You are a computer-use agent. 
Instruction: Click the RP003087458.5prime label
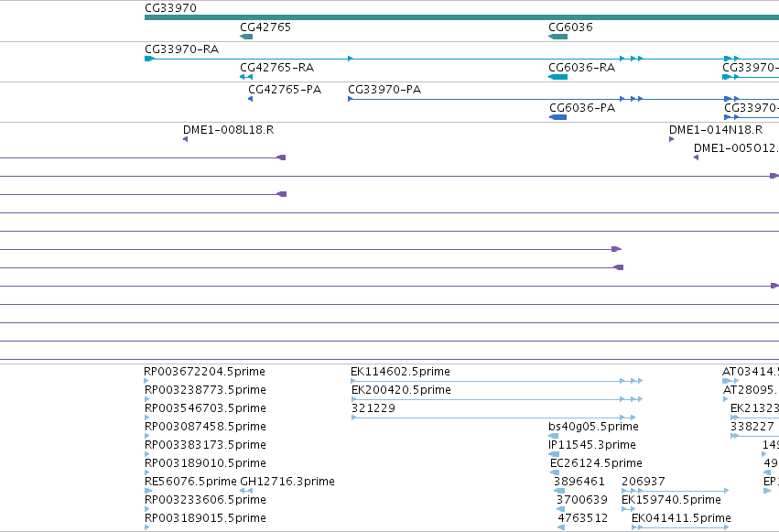click(x=205, y=427)
